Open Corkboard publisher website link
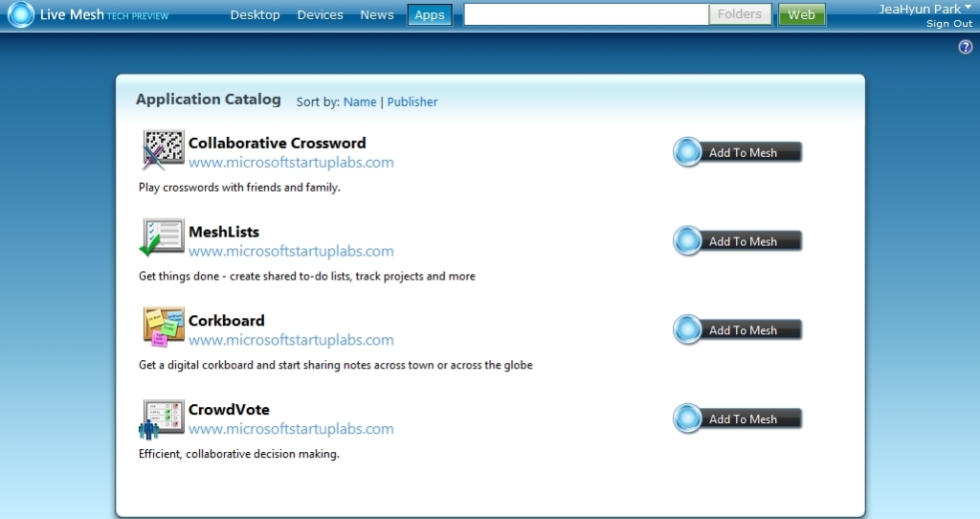The image size is (980, 519). click(291, 340)
